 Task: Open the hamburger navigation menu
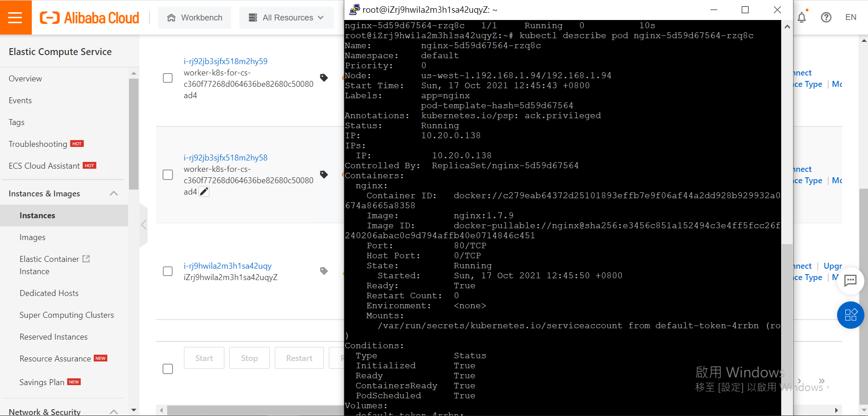15,17
